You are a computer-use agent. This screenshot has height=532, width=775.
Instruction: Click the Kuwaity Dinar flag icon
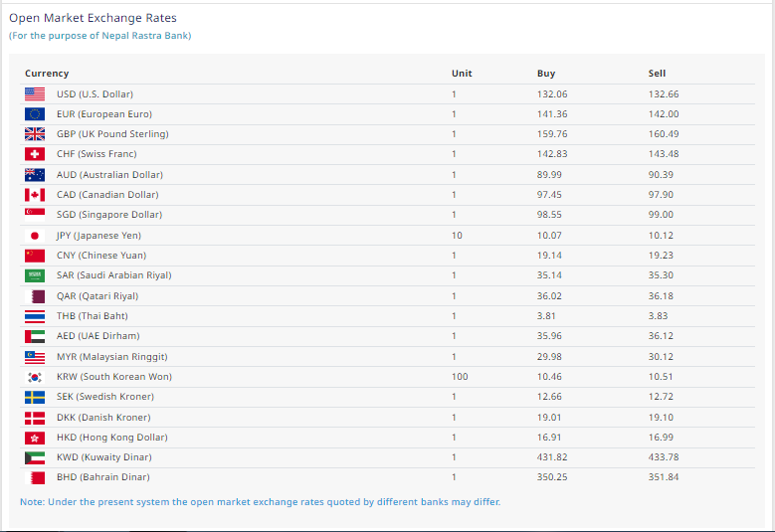[35, 457]
